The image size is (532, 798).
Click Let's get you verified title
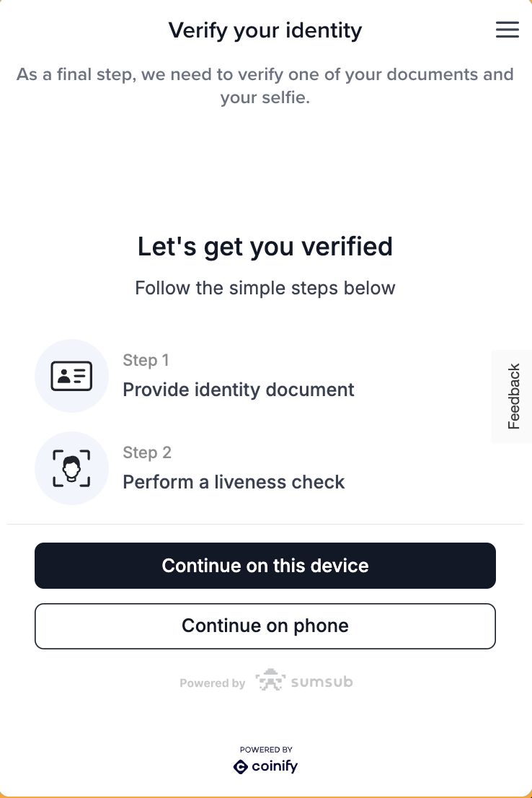pyautogui.click(x=265, y=247)
